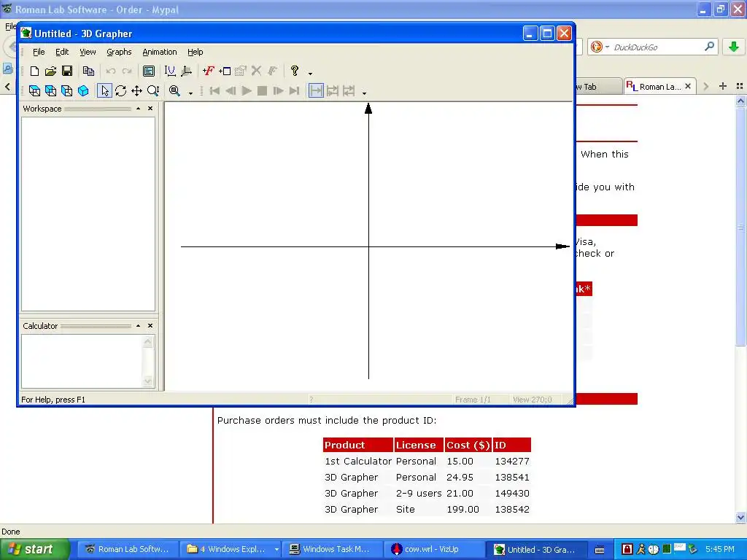Open the Edit menu
This screenshot has height=560, width=747.
pos(62,52)
